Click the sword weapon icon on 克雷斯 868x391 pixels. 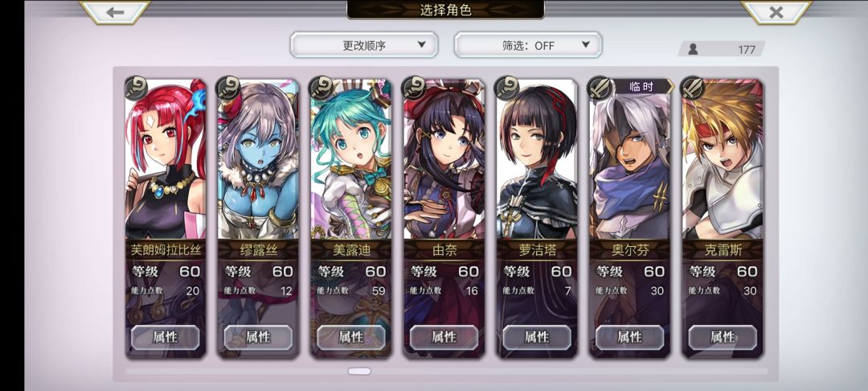(693, 88)
